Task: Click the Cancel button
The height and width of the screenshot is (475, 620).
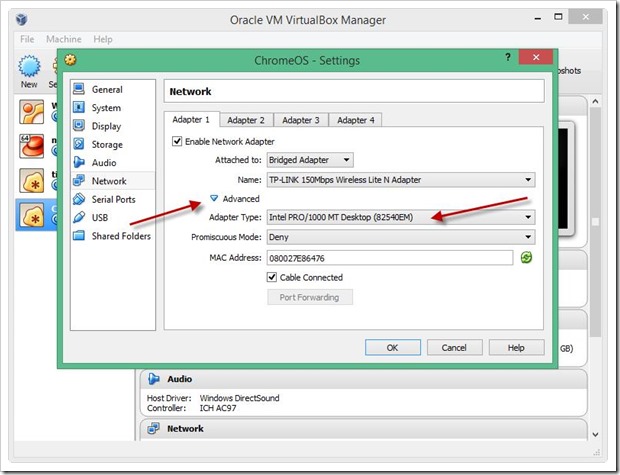Action: click(x=454, y=348)
